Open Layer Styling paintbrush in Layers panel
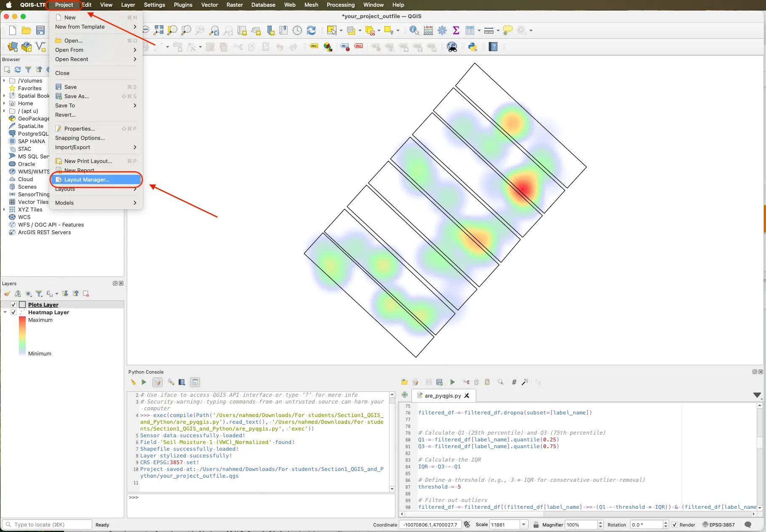 (7, 294)
